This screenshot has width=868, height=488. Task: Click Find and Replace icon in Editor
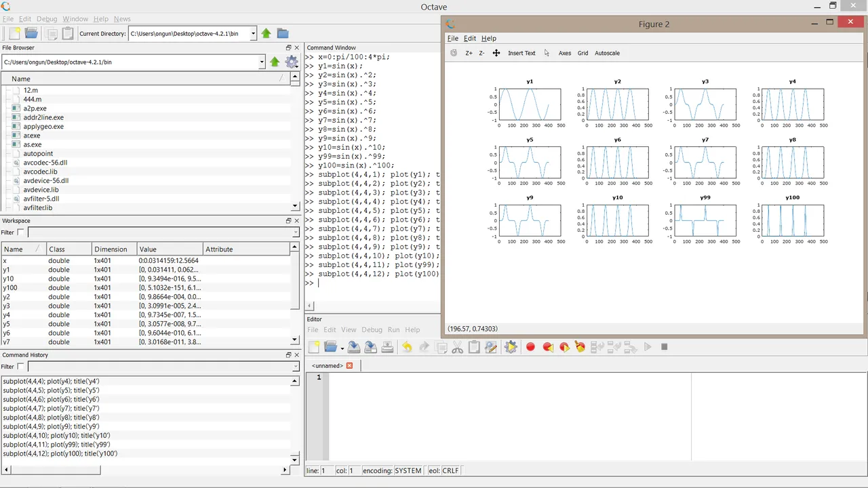pos(491,347)
